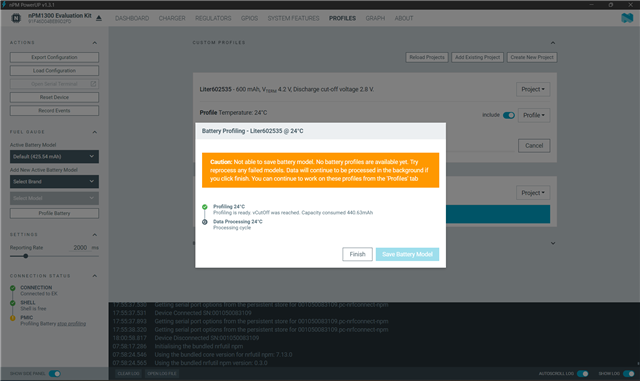640x381 pixels.
Task: Click the Cancel button
Action: 534,146
